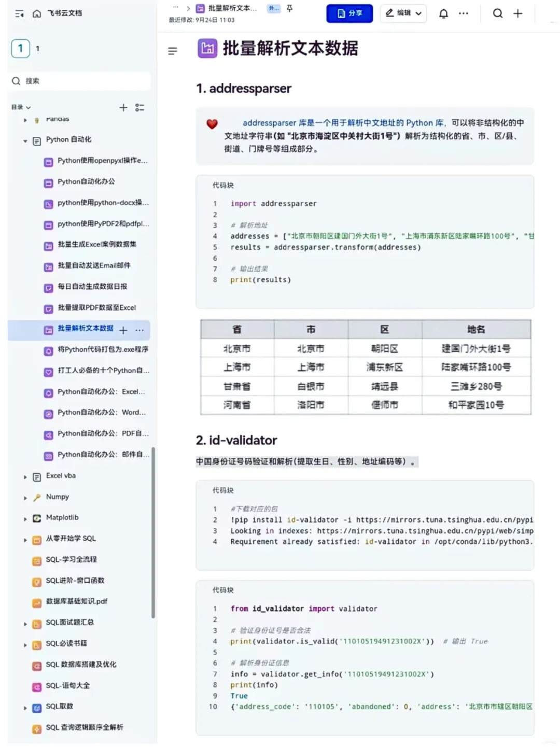Collapse the sidebar with the top-left icon

point(19,13)
